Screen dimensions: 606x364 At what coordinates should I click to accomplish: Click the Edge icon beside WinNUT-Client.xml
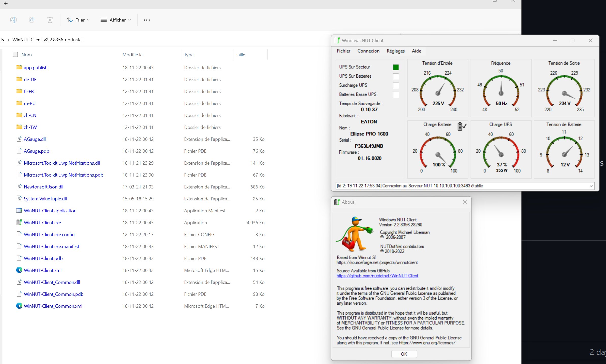click(19, 270)
